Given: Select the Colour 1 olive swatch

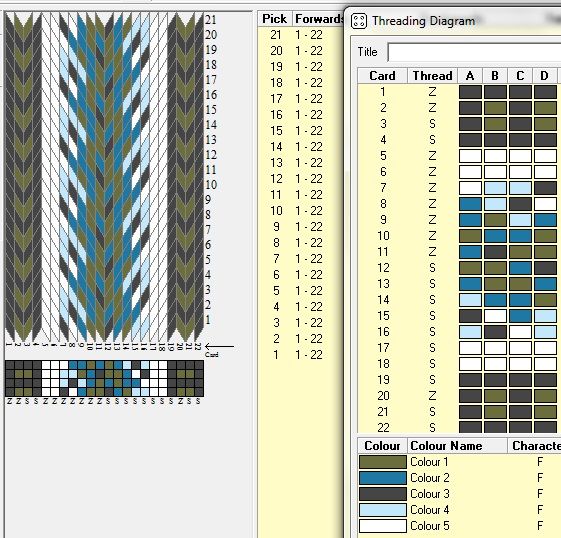Looking at the screenshot, I should [x=382, y=462].
